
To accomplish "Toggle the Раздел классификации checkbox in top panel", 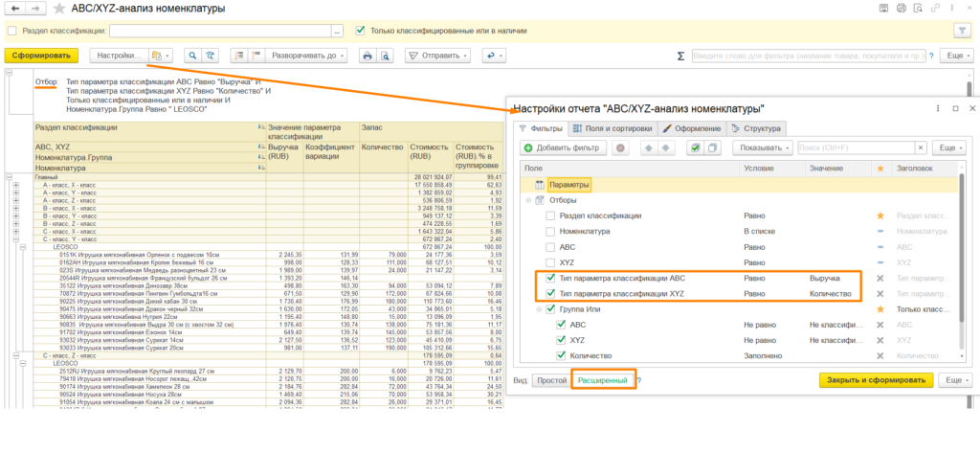I will pos(11,30).
